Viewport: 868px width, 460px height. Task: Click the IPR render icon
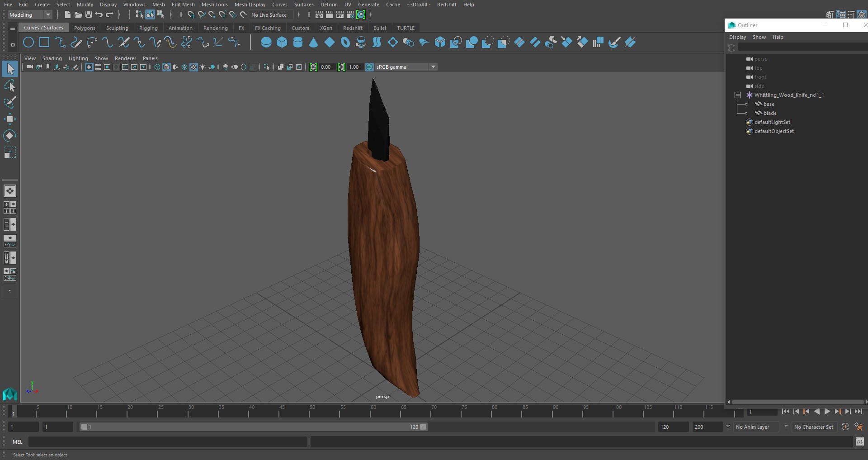pos(340,15)
